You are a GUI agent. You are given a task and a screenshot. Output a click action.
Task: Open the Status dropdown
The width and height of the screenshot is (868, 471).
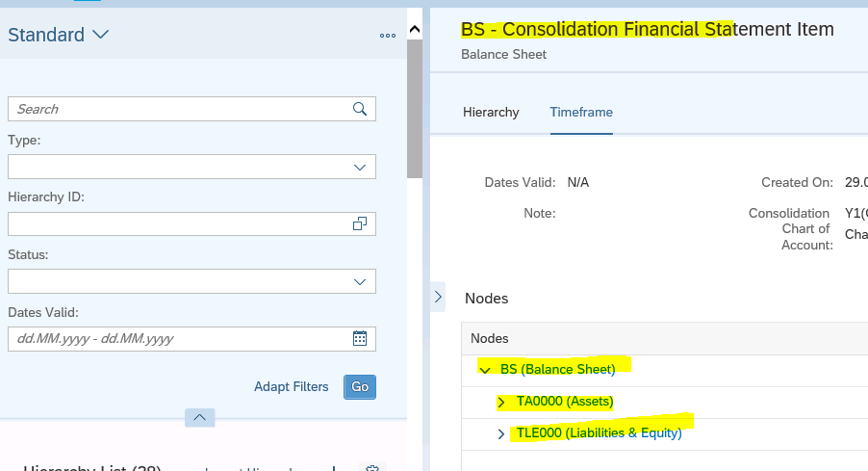click(360, 281)
